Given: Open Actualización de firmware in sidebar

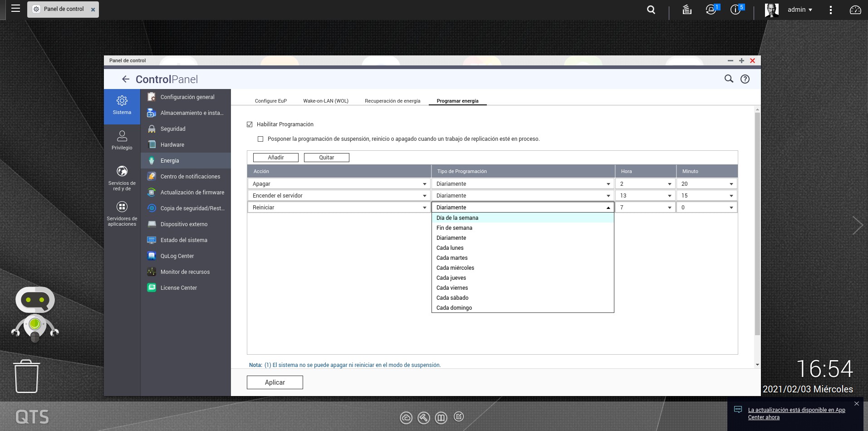Looking at the screenshot, I should 192,193.
